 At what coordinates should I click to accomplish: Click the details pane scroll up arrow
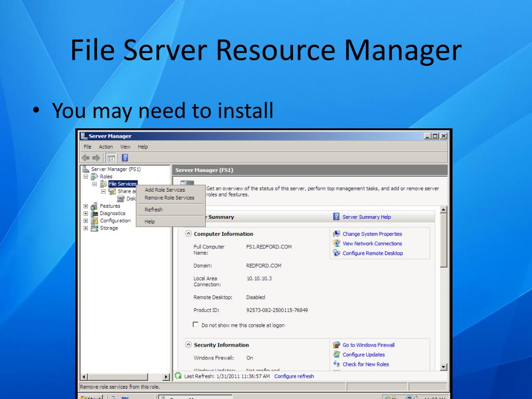pos(444,210)
